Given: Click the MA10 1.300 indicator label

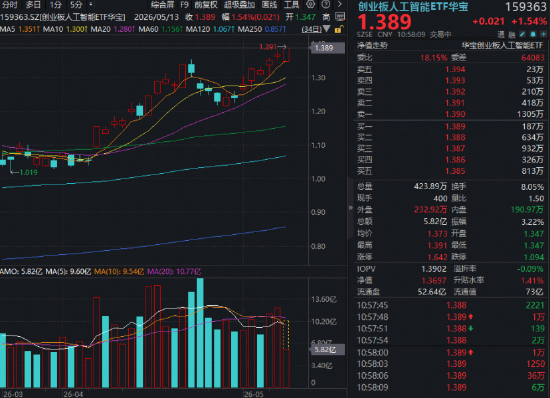Looking at the screenshot, I should click(x=65, y=29).
